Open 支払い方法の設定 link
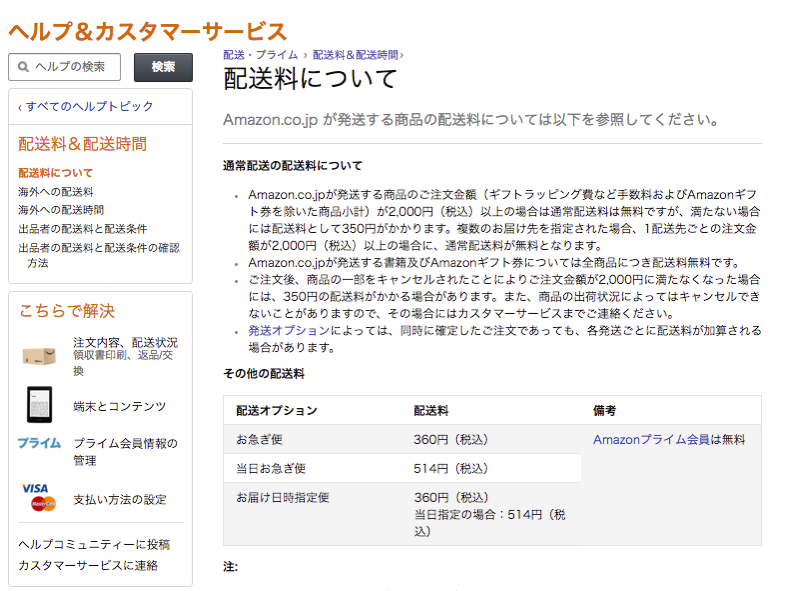Screen dimensions: 809x591 tap(120, 499)
